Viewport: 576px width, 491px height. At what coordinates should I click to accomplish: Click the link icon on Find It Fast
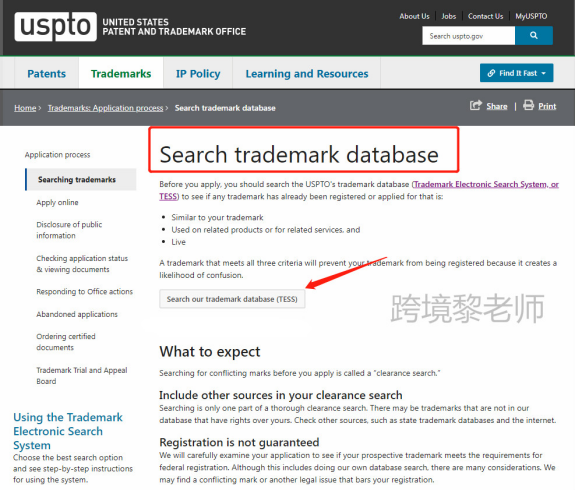click(491, 73)
